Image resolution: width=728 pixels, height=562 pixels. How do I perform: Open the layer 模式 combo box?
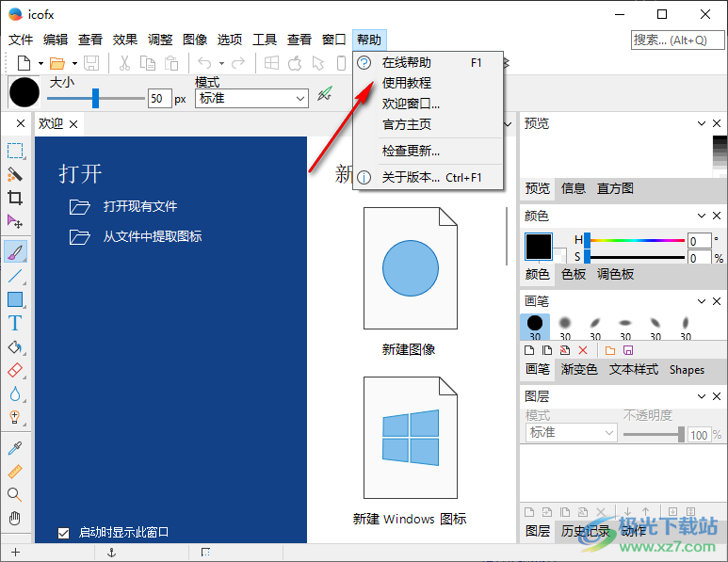tap(572, 432)
